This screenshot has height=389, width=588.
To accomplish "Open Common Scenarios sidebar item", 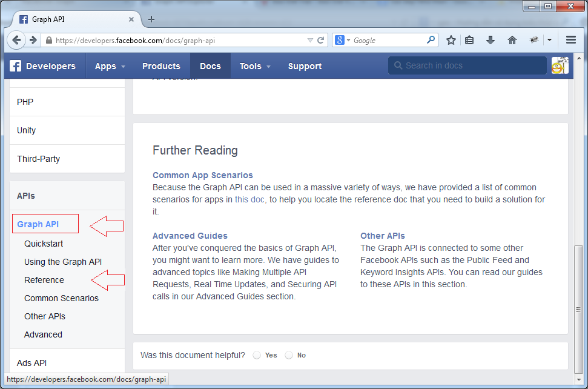I will pos(62,298).
